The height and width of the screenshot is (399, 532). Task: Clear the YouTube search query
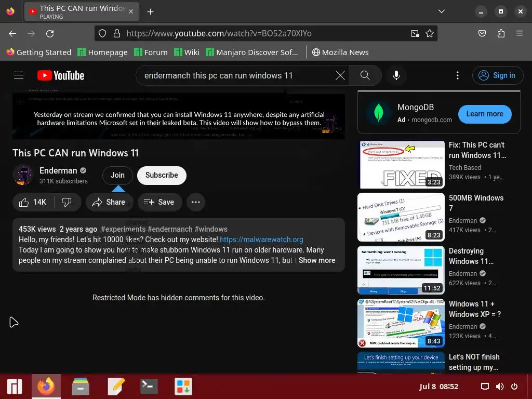pos(340,75)
